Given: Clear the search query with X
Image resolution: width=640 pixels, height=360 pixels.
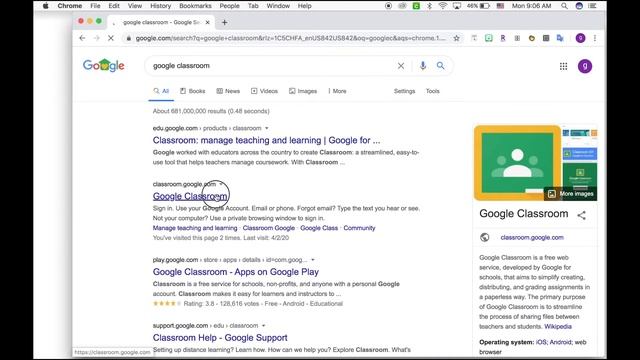Looking at the screenshot, I should pos(401,66).
